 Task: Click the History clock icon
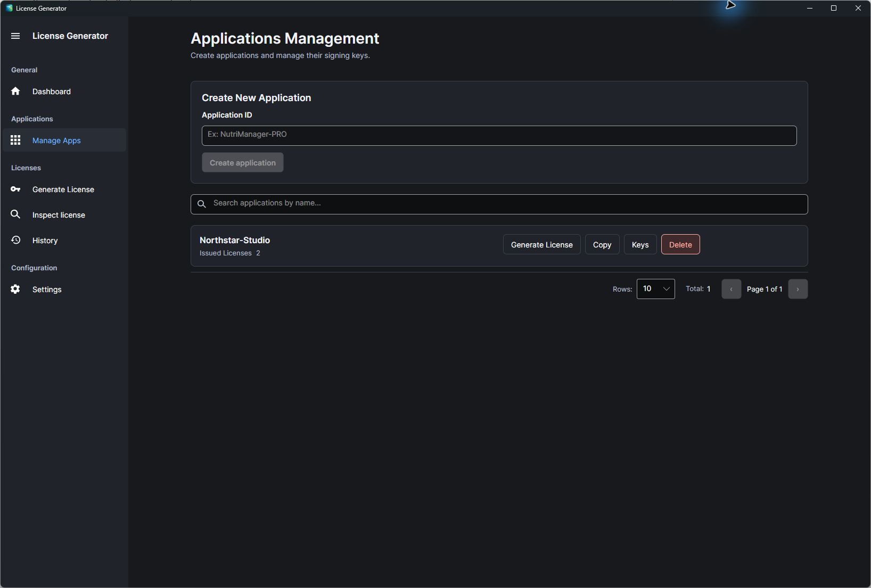(x=15, y=240)
